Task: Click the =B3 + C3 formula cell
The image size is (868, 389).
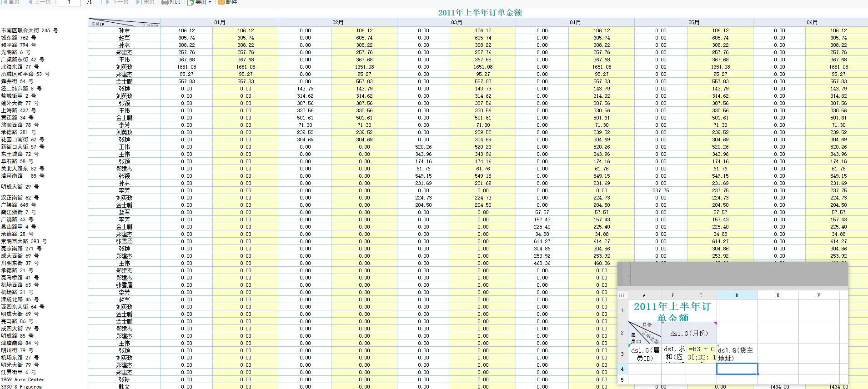Action: 701,354
